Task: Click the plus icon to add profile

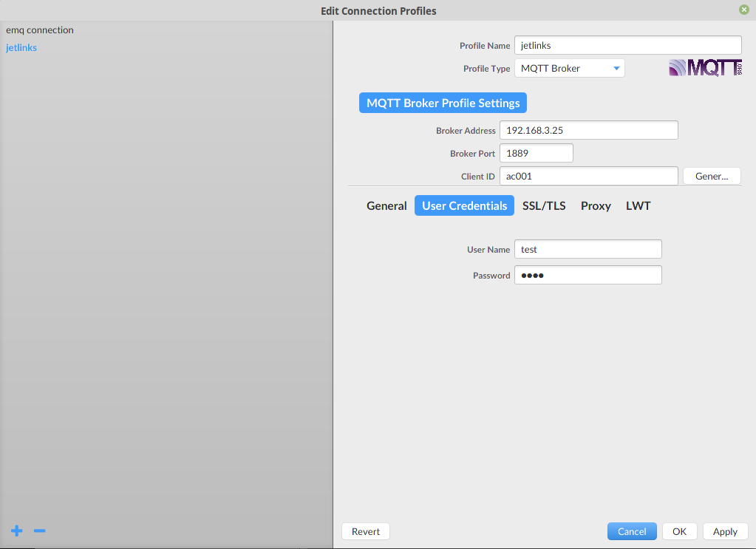Action: (x=17, y=531)
